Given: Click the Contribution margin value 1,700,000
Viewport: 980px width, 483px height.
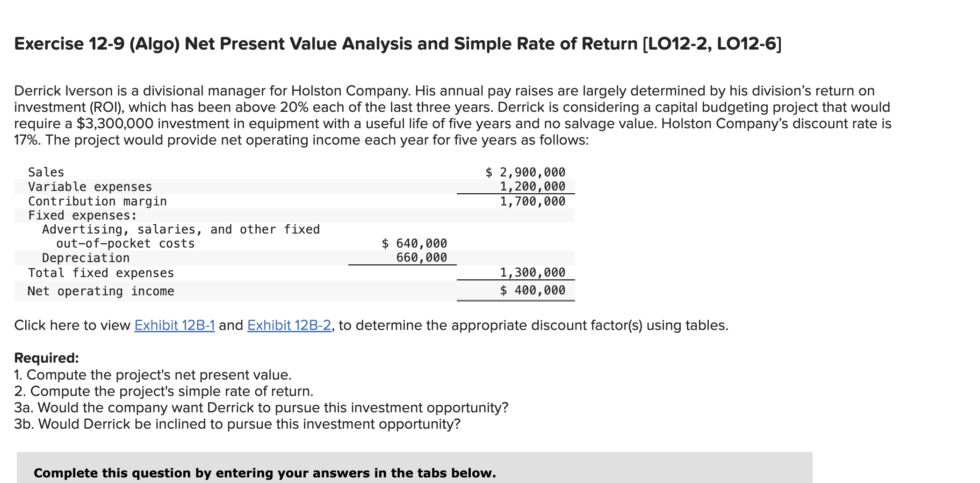Looking at the screenshot, I should pos(532,201).
